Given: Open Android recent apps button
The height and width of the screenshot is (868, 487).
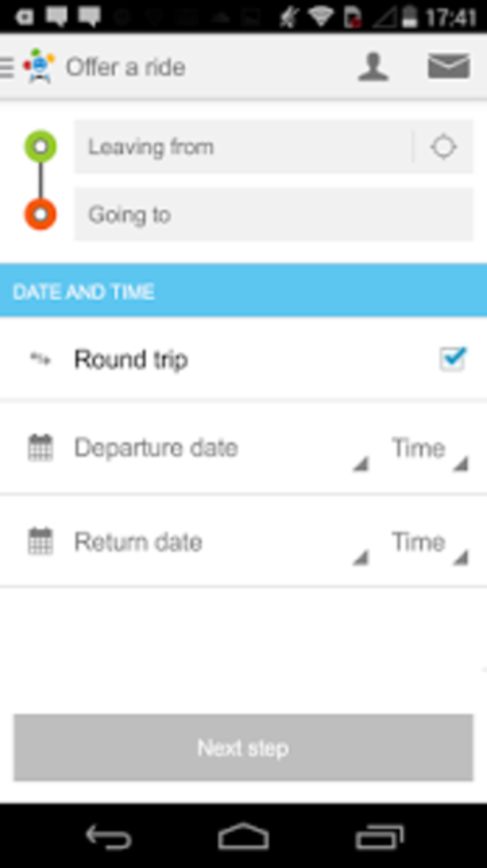Looking at the screenshot, I should [x=379, y=837].
